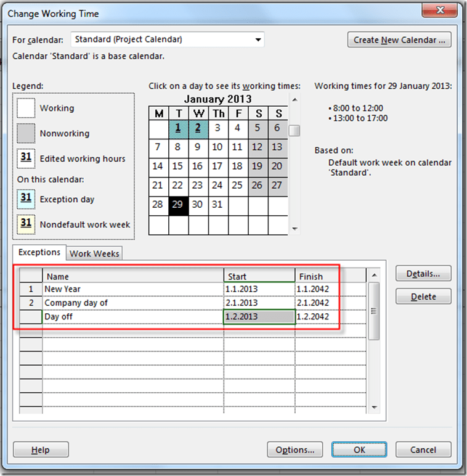Open Details for the selected exception
Viewport: 467px width, 476px height.
click(x=423, y=273)
